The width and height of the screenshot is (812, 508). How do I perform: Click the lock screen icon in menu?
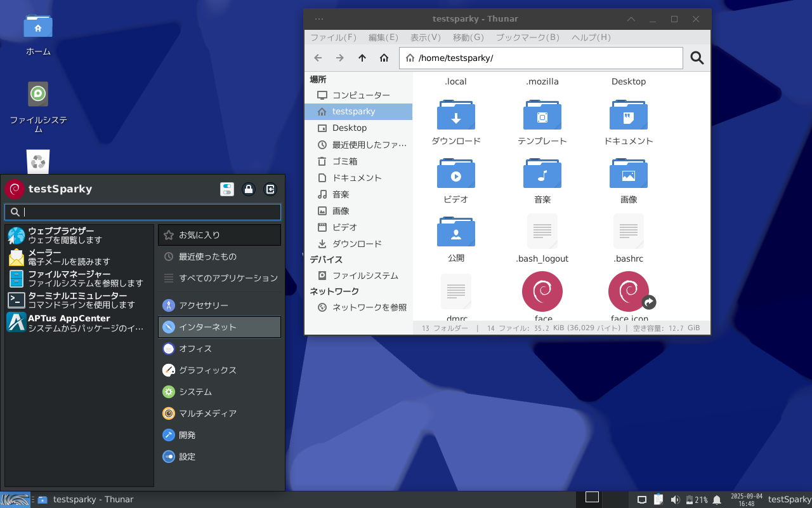[249, 189]
